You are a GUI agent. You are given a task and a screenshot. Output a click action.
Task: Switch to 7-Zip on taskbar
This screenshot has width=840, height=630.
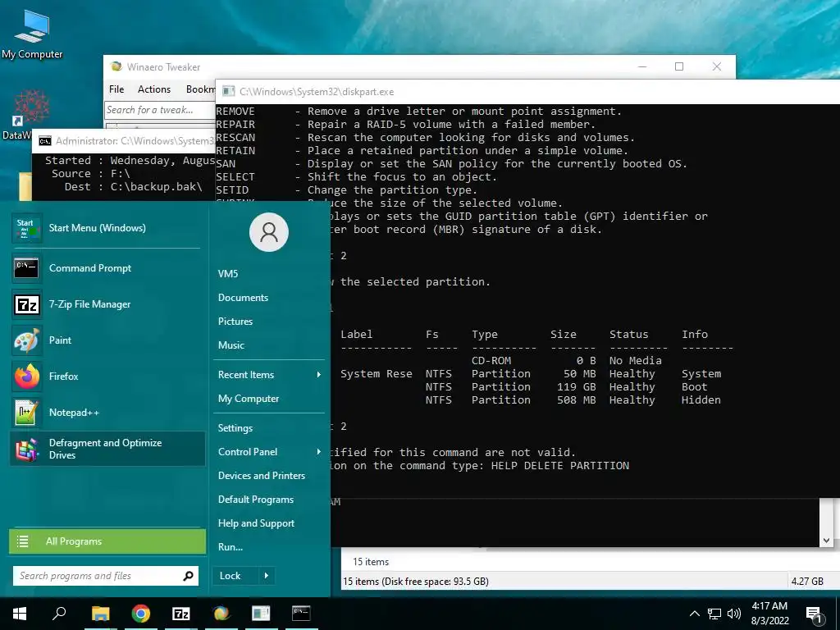pyautogui.click(x=181, y=614)
